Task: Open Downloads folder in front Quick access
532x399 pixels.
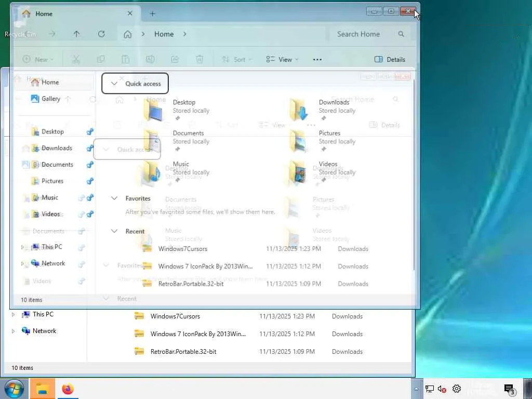Action: tap(322, 110)
